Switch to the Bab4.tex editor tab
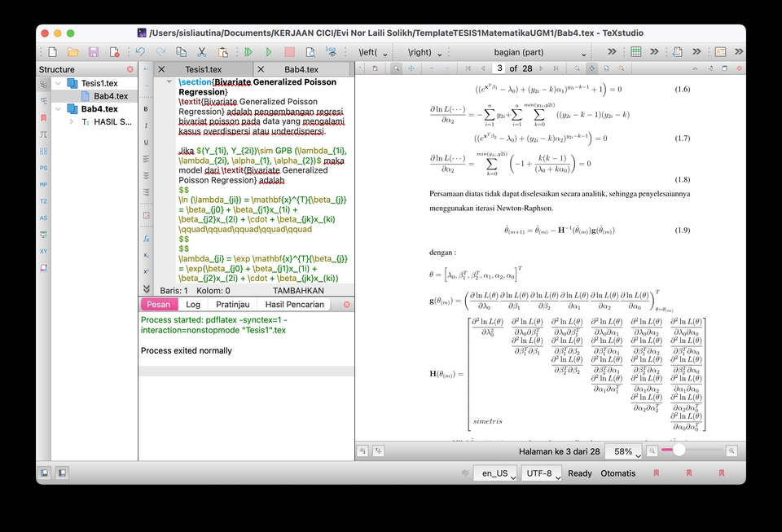The height and width of the screenshot is (532, 782). (x=301, y=69)
